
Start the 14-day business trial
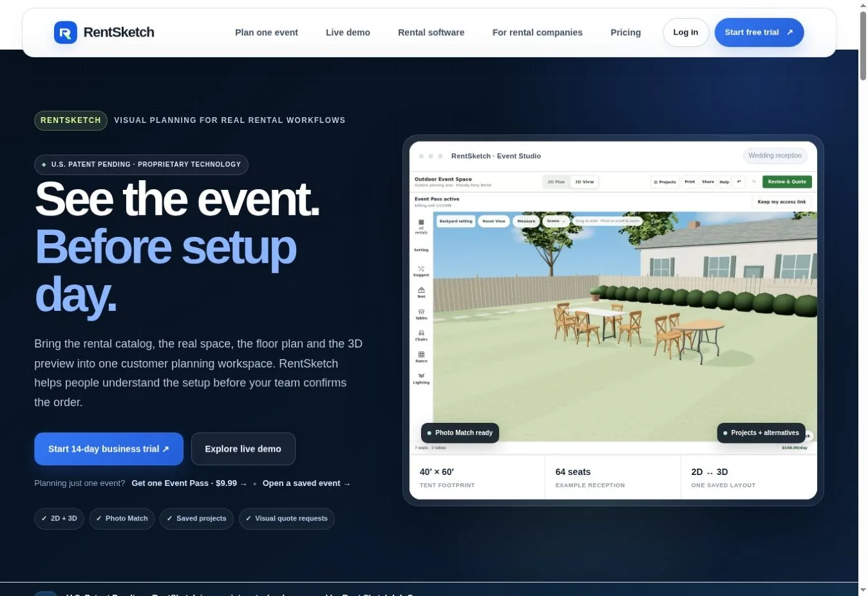109,449
